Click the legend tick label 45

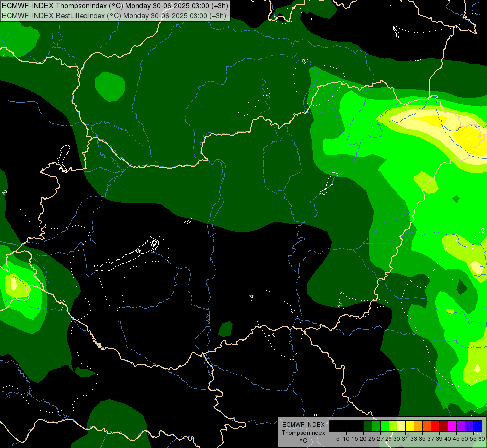pos(456,439)
